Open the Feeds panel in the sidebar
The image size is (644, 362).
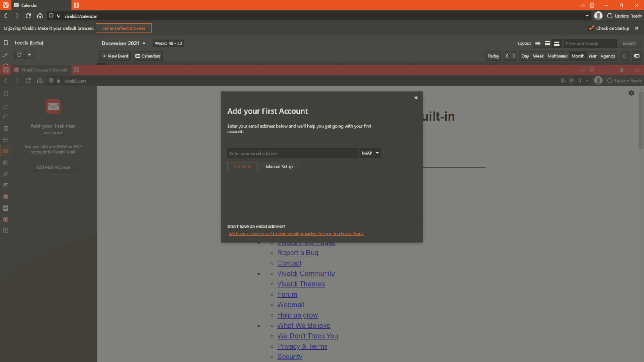[x=5, y=163]
